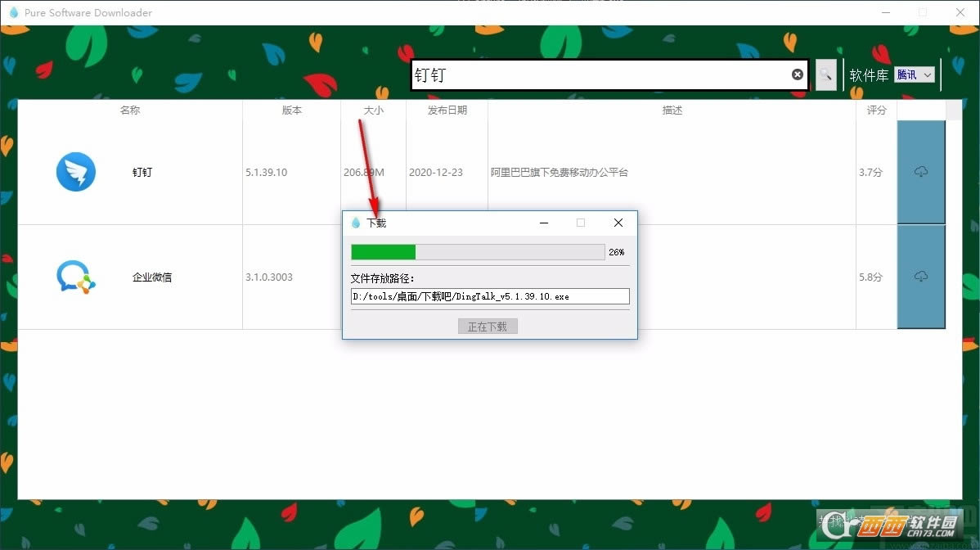Minimize the Pure Software Downloader window
This screenshot has width=980, height=550.
point(886,12)
